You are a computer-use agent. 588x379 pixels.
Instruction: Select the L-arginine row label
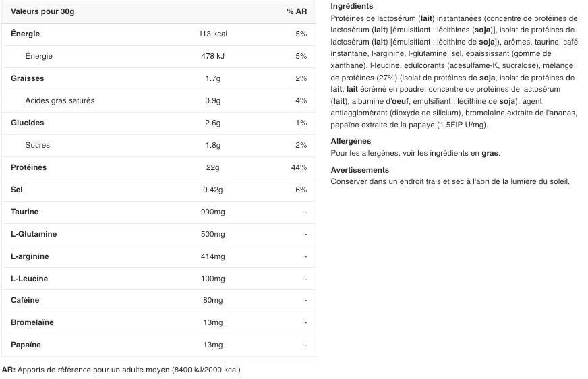click(x=30, y=256)
